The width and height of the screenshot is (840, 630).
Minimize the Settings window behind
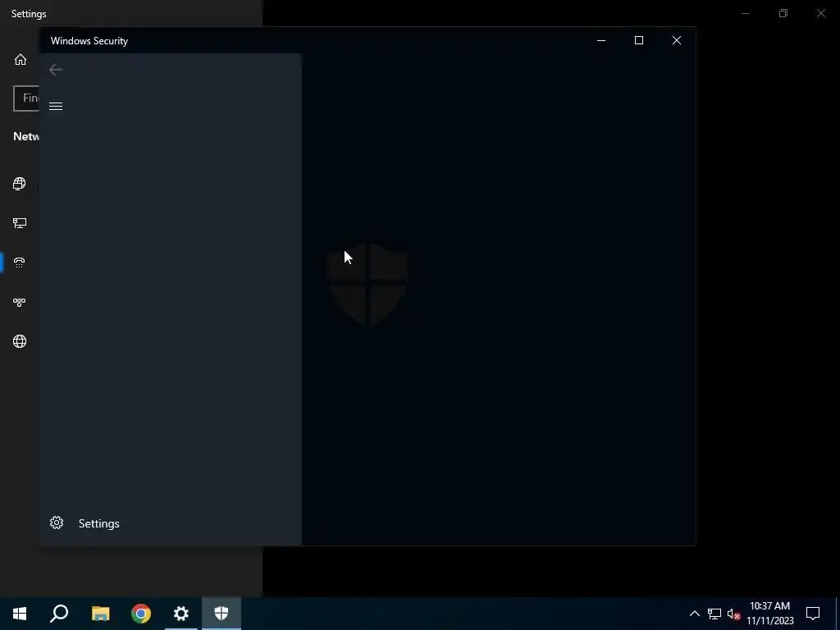pyautogui.click(x=745, y=13)
